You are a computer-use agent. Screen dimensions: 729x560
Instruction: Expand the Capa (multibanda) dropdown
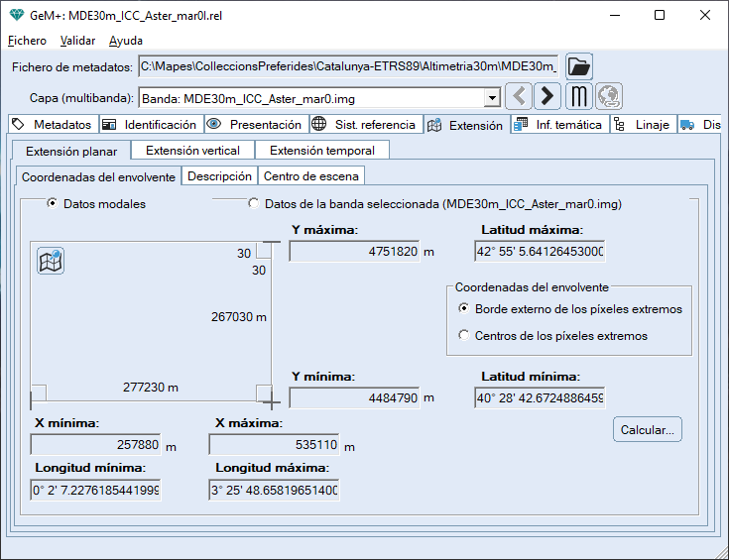[x=491, y=98]
